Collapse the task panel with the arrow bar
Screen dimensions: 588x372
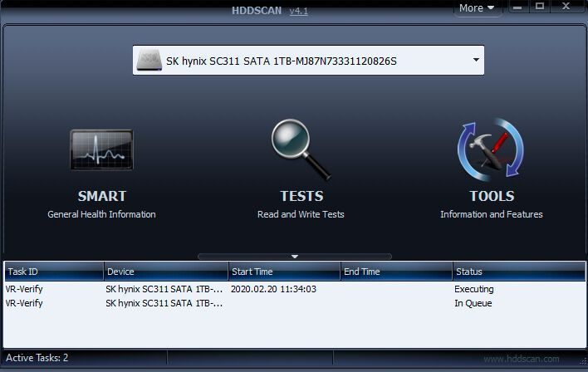click(x=295, y=257)
